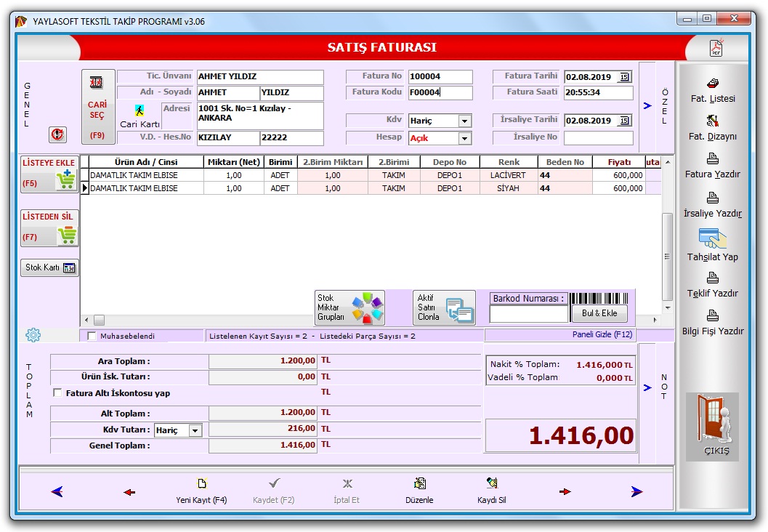Open the blue settings gear icon
768x532 pixels.
(33, 335)
